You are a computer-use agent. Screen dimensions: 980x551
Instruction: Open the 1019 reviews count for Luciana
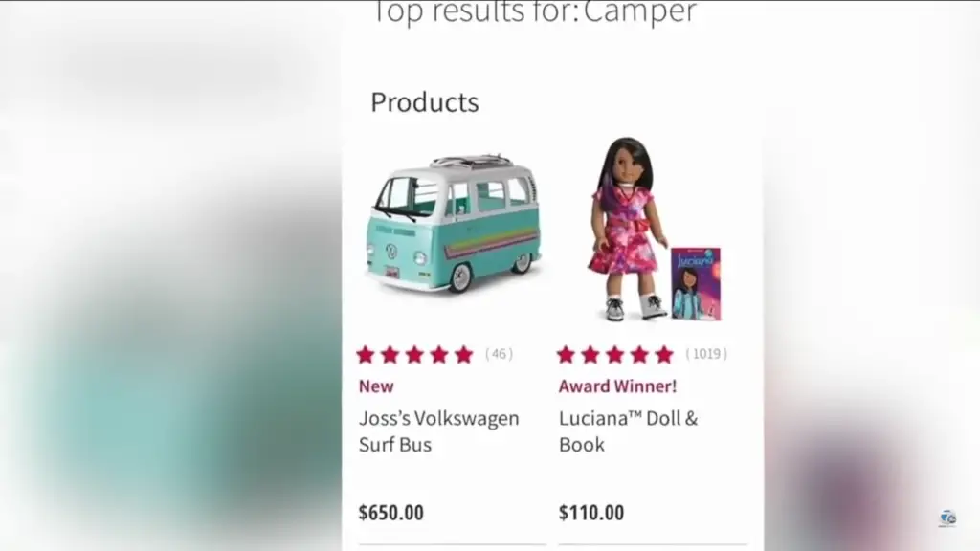click(x=706, y=354)
